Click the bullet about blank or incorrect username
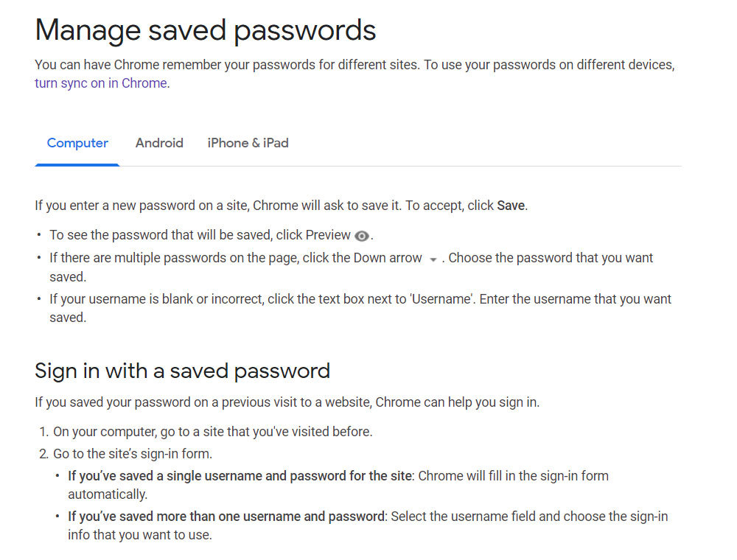 pyautogui.click(x=360, y=308)
